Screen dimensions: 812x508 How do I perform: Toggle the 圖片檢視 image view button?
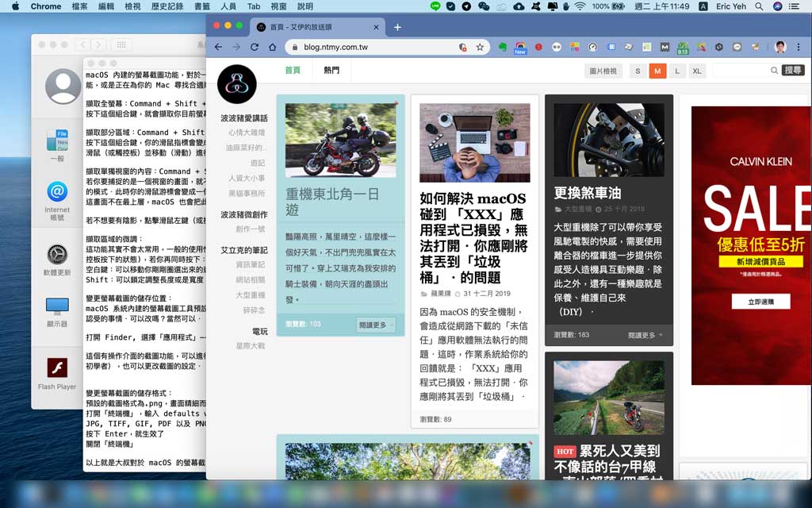[x=603, y=71]
